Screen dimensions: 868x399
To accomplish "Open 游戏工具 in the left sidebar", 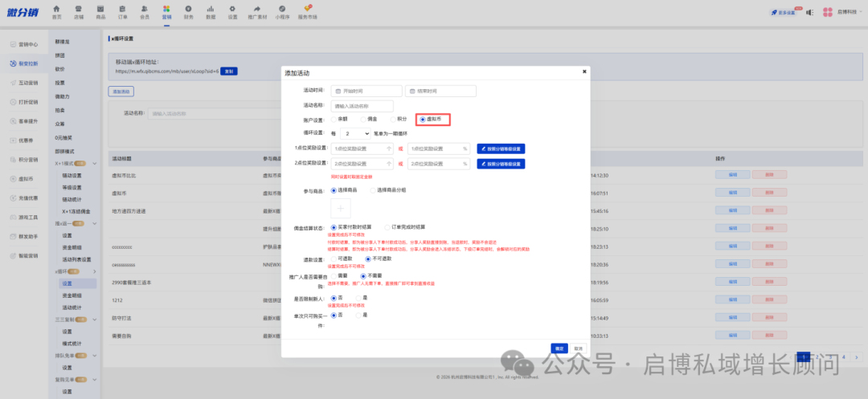I will (24, 218).
